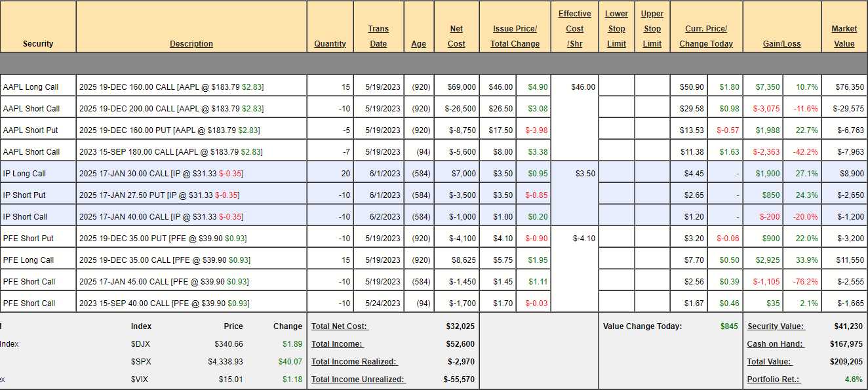Image resolution: width=868 pixels, height=390 pixels.
Task: Open the Effective Cost /Shr header
Action: [574, 29]
